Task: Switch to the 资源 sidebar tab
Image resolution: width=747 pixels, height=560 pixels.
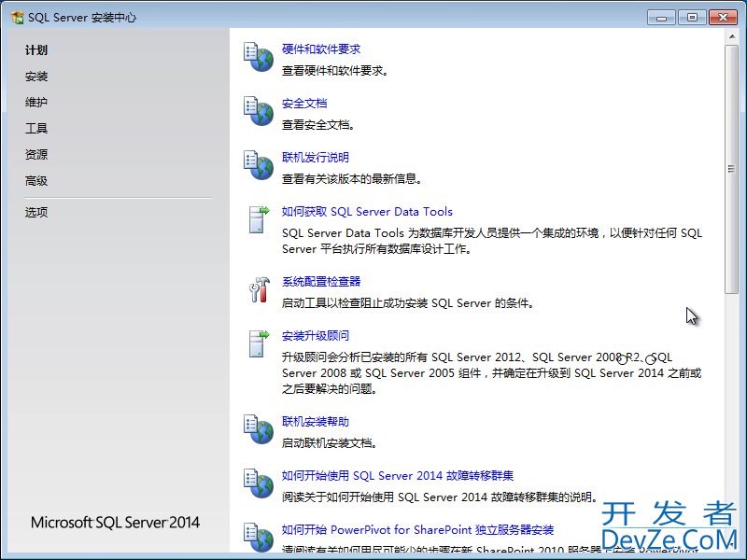Action: (36, 154)
